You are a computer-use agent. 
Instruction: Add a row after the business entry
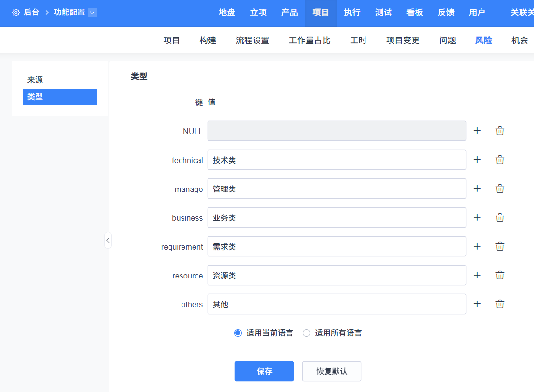[477, 217]
